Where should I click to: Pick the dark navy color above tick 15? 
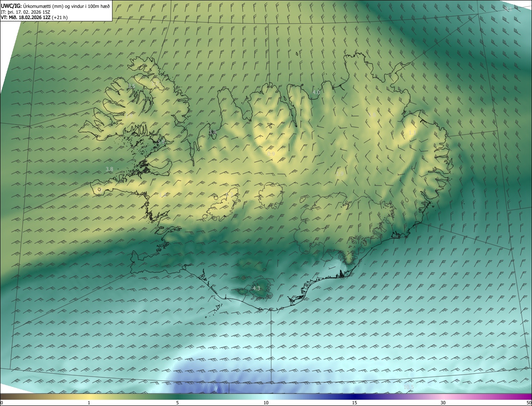coord(355,396)
